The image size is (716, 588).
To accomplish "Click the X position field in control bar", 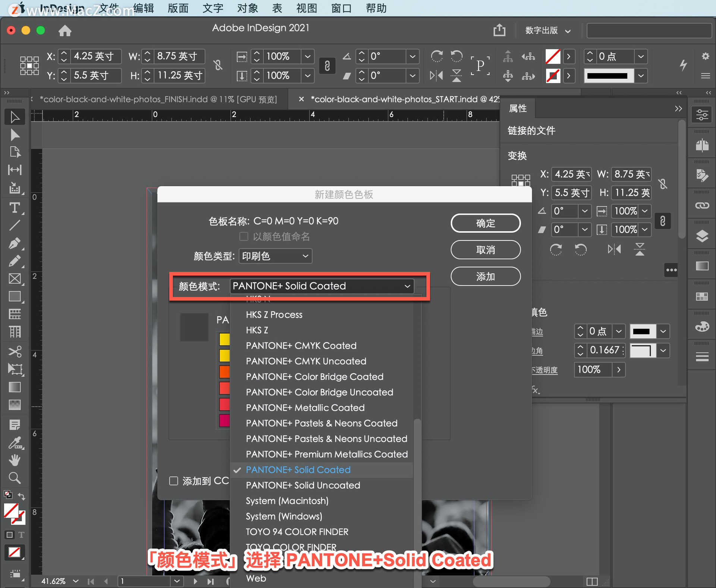I will 96,56.
